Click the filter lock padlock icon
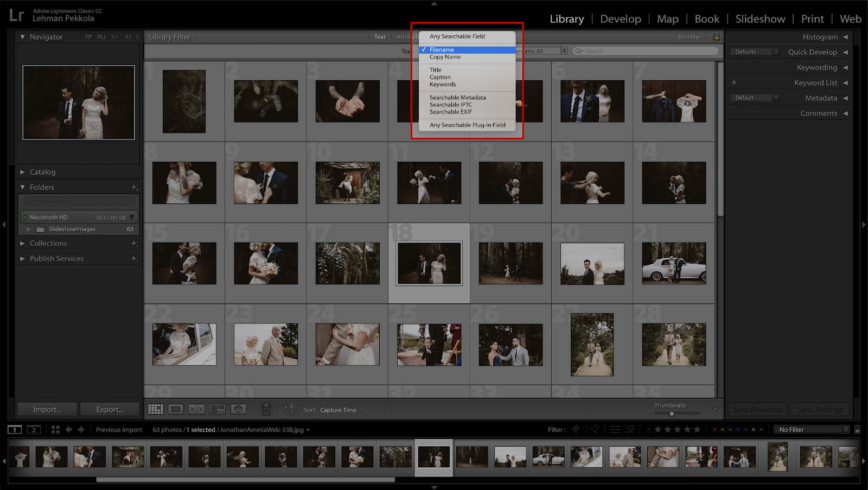 [x=717, y=36]
